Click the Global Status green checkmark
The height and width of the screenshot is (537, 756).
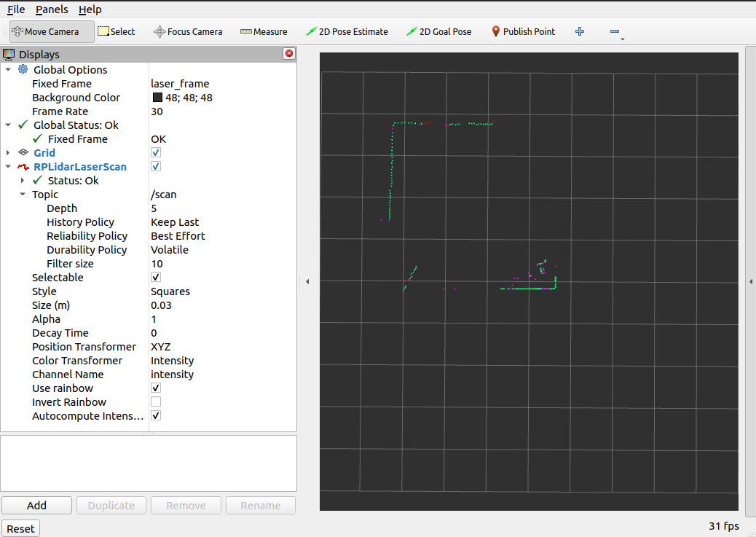point(23,125)
